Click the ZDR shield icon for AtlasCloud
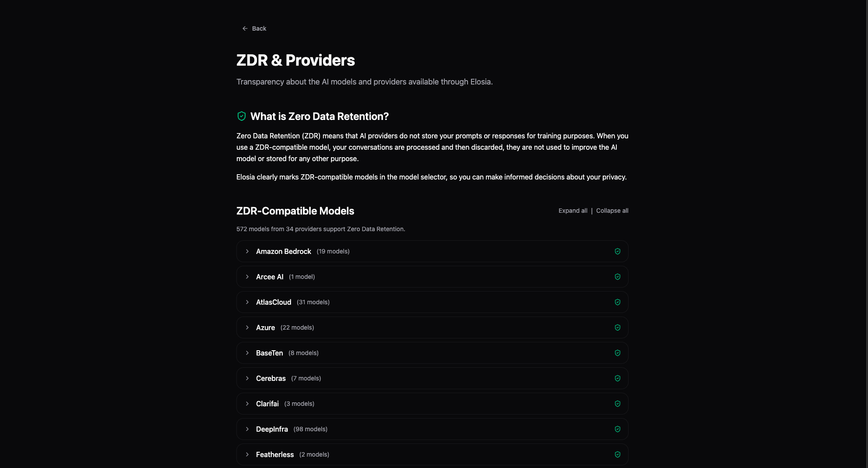 click(618, 302)
